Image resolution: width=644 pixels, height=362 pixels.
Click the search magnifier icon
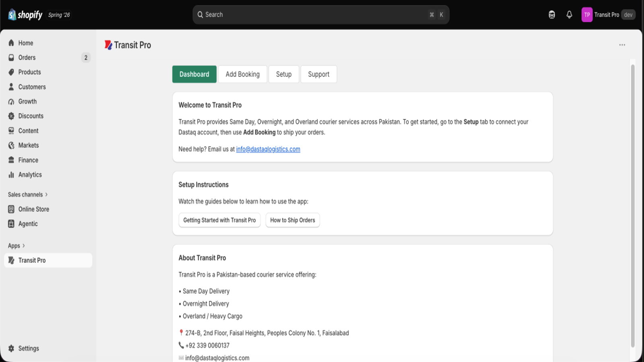tap(200, 15)
